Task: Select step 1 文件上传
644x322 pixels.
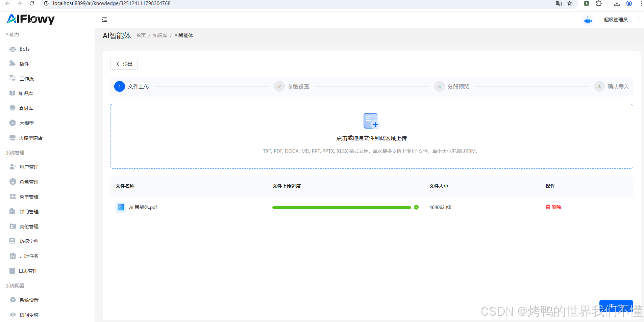Action: [x=132, y=86]
